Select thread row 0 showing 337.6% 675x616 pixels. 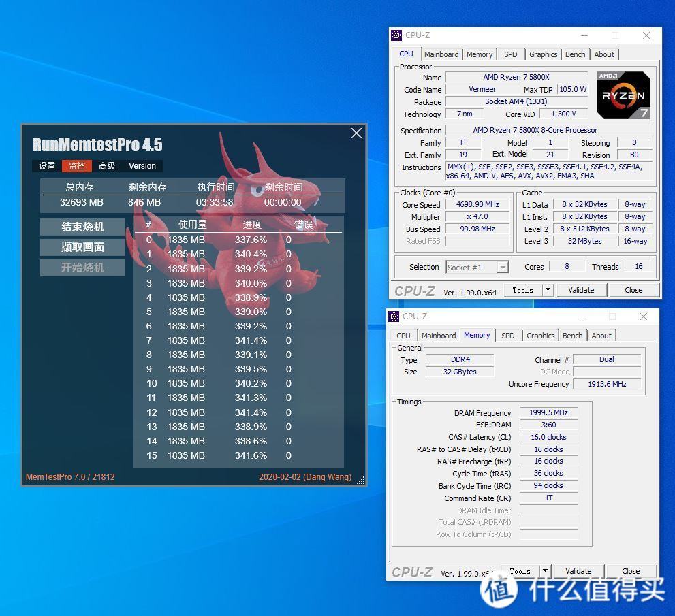238,240
